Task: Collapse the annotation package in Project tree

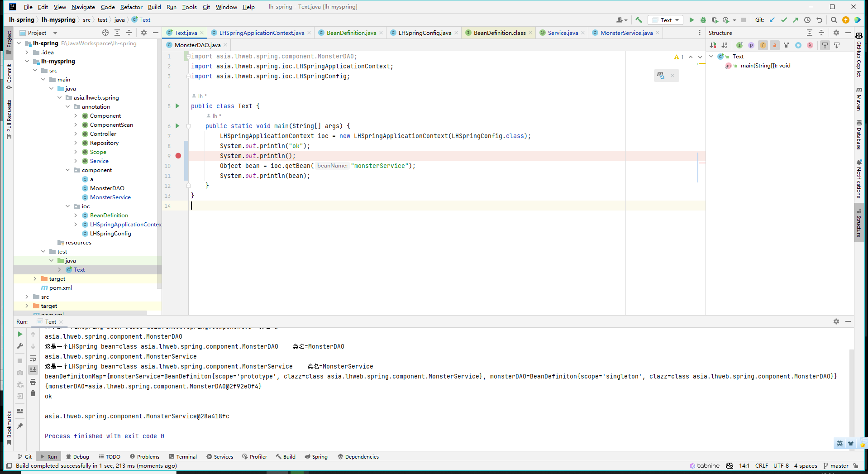Action: pyautogui.click(x=68, y=107)
